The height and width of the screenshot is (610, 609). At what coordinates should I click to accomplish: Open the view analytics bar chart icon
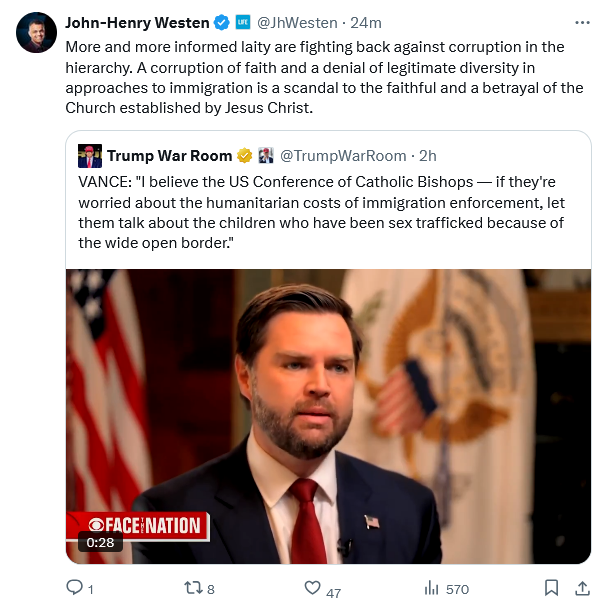click(x=432, y=588)
